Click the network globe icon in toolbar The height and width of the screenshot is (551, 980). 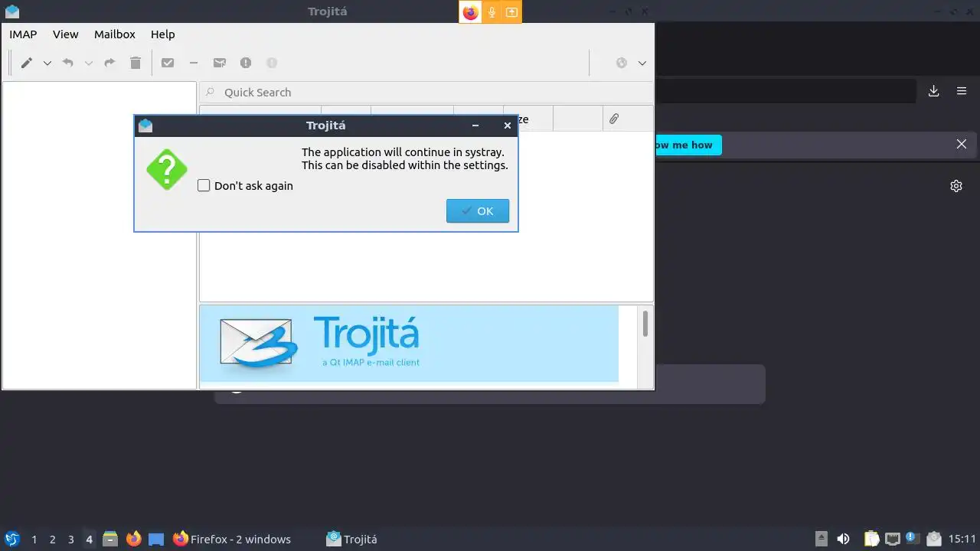(x=622, y=63)
